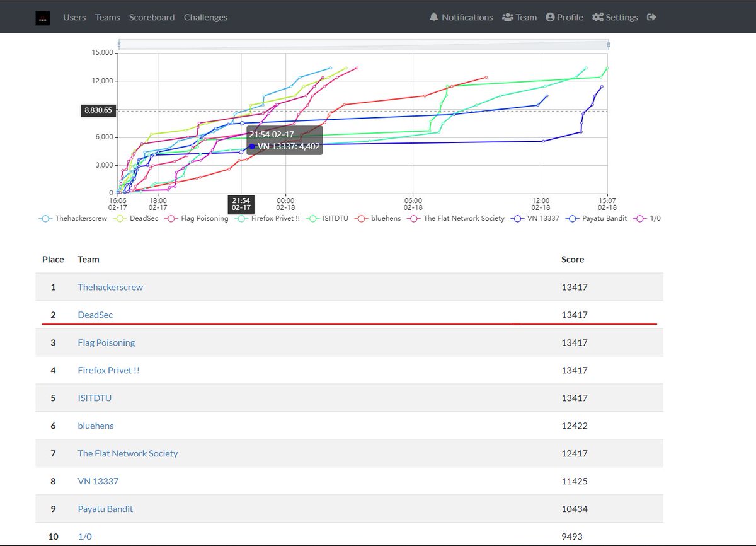The image size is (756, 546).
Task: Click place number 10 in table
Action: (54, 537)
